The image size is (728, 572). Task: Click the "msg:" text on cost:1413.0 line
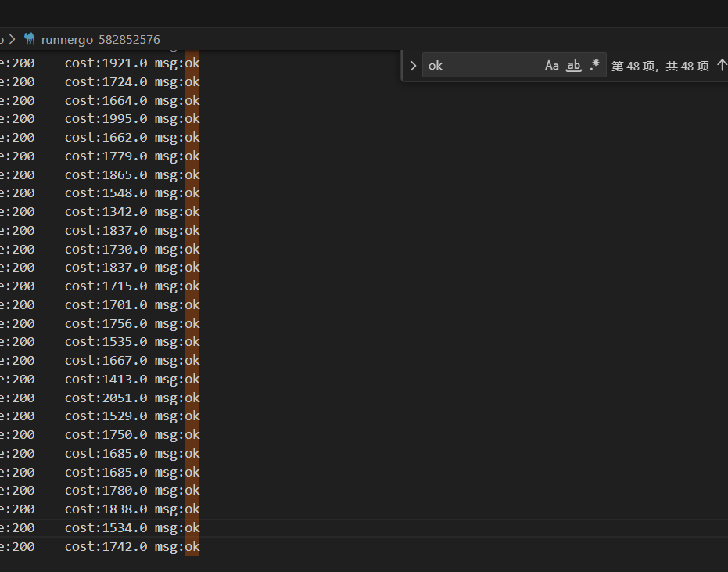click(x=168, y=380)
